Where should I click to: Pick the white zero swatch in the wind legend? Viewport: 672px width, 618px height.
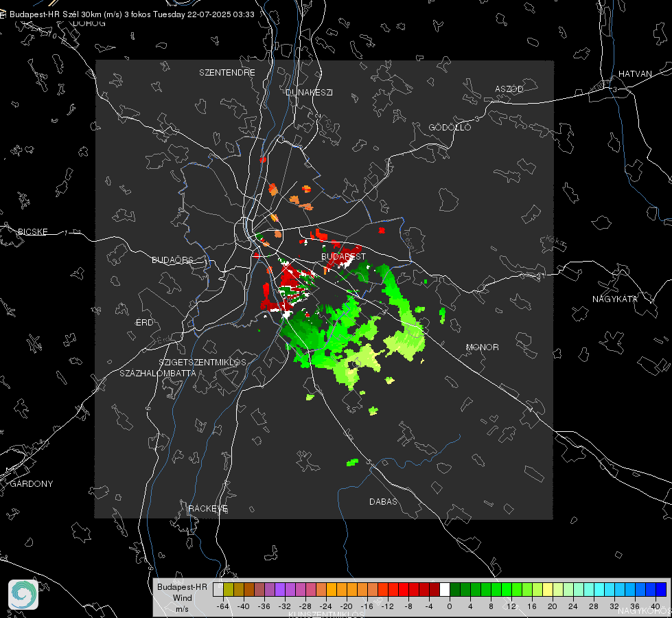(445, 589)
